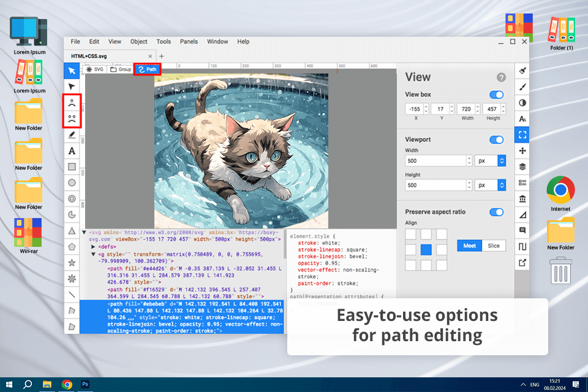Open the Meta comment panel

tap(522, 230)
